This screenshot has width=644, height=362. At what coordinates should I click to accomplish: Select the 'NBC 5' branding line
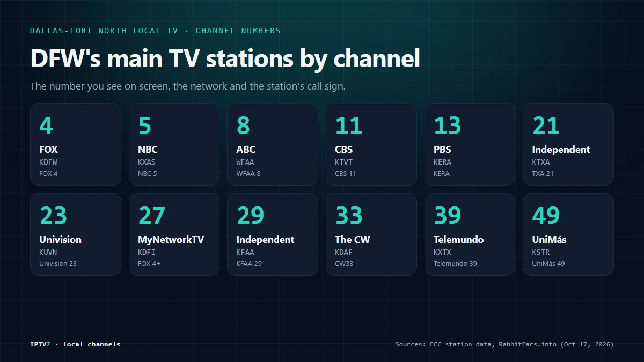click(148, 174)
